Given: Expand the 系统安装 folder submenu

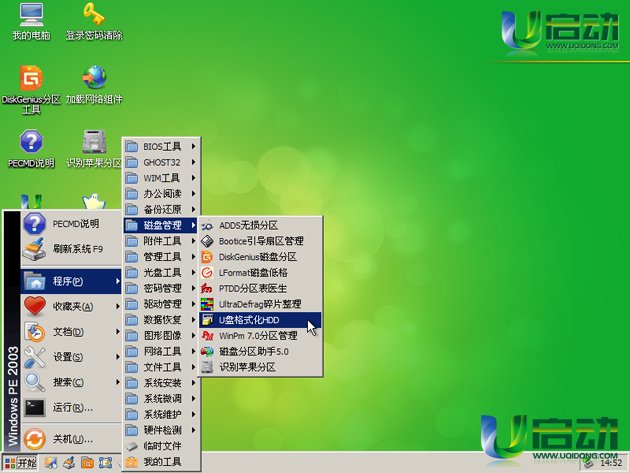Looking at the screenshot, I should 161,383.
